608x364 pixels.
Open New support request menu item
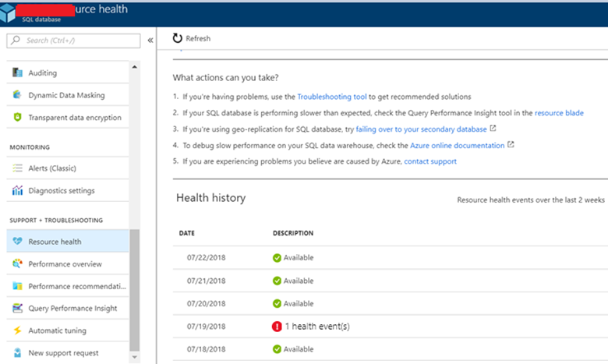click(x=68, y=353)
